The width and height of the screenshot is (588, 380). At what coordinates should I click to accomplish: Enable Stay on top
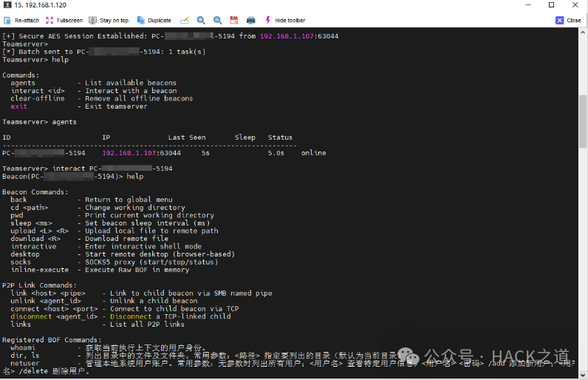pyautogui.click(x=109, y=20)
